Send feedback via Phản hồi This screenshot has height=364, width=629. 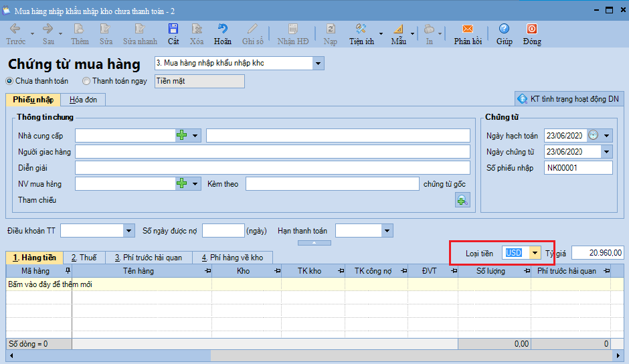pyautogui.click(x=468, y=33)
